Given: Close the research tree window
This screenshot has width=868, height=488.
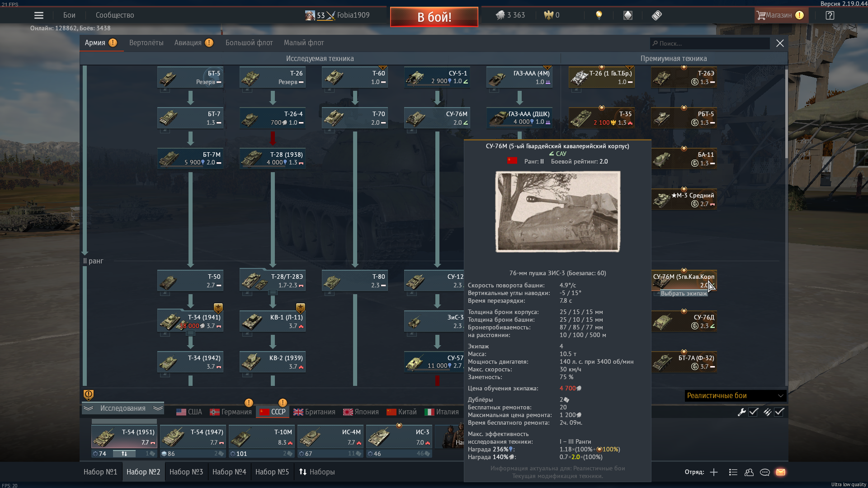Looking at the screenshot, I should coord(780,43).
